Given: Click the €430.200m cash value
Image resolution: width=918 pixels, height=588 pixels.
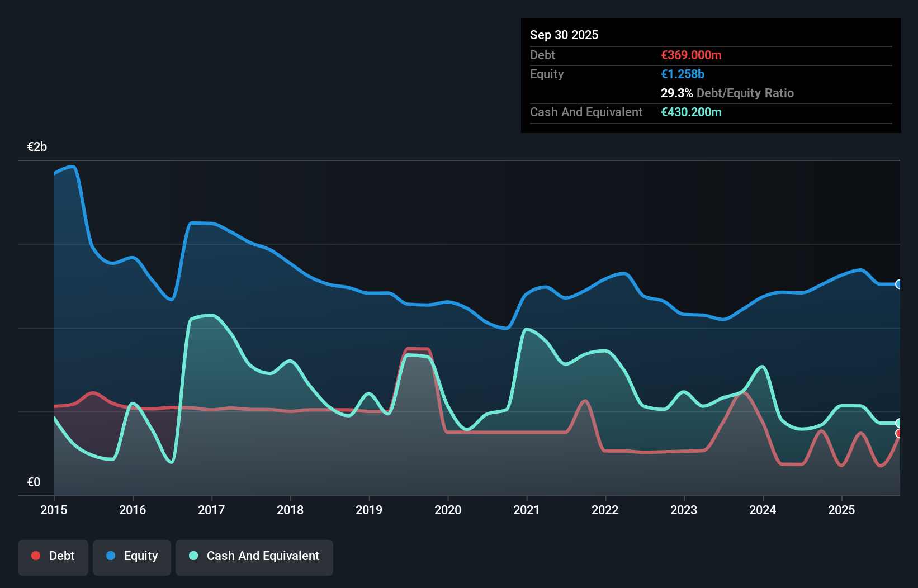Looking at the screenshot, I should 691,112.
